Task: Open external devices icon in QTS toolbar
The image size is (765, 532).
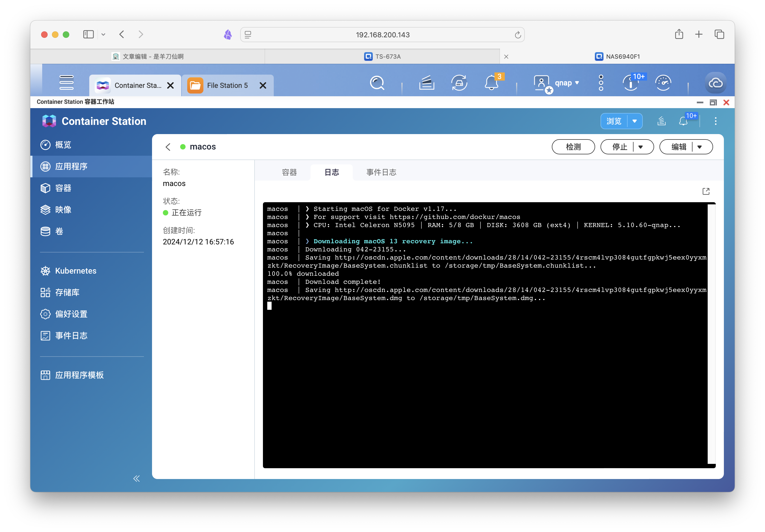Action: [x=459, y=82]
